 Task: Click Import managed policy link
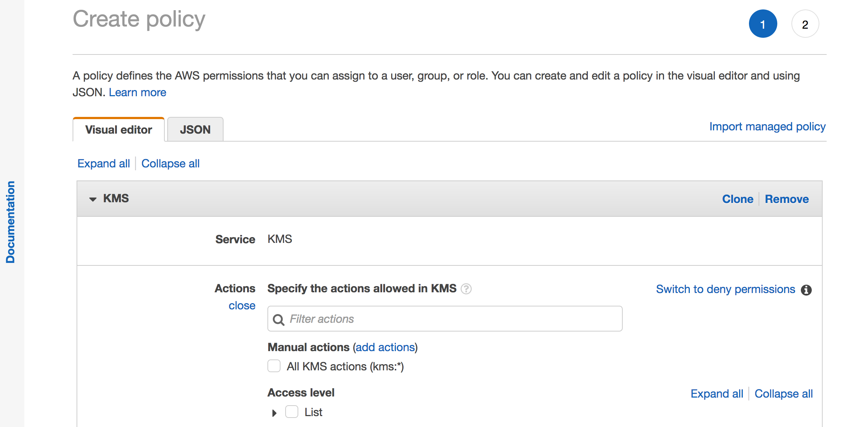tap(767, 126)
